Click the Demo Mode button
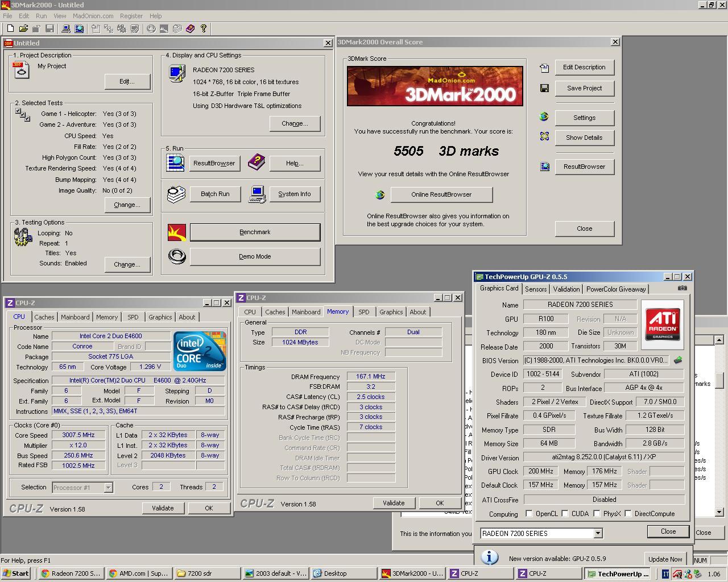 [255, 256]
